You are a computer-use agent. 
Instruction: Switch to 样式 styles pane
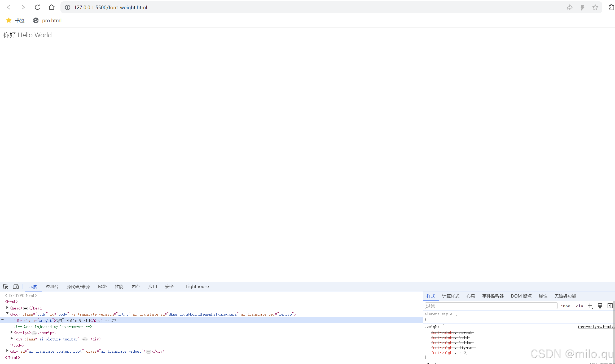coord(431,296)
